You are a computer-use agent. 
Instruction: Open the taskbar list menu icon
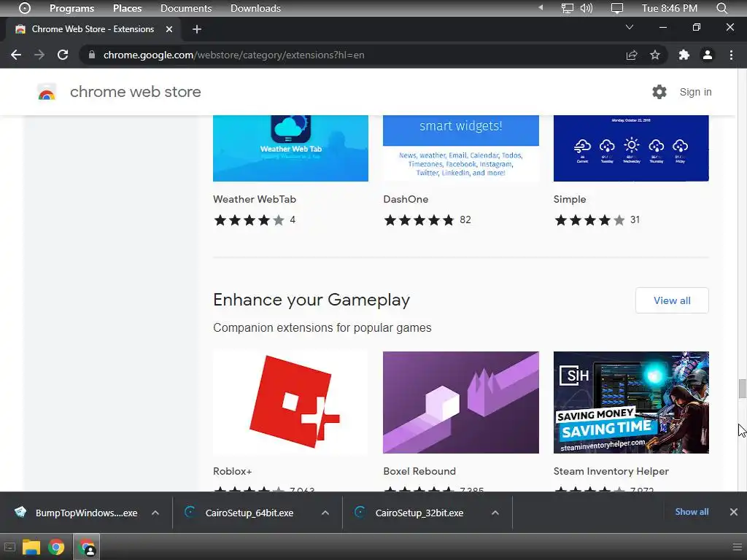738,547
